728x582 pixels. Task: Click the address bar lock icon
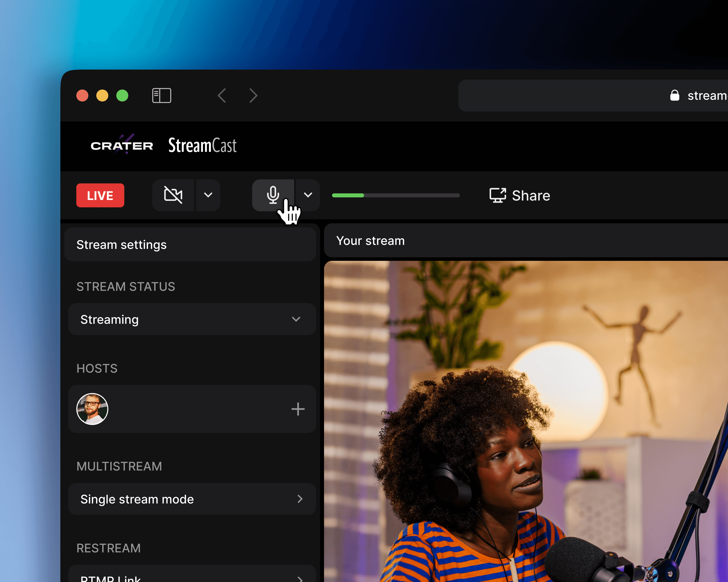tap(674, 95)
